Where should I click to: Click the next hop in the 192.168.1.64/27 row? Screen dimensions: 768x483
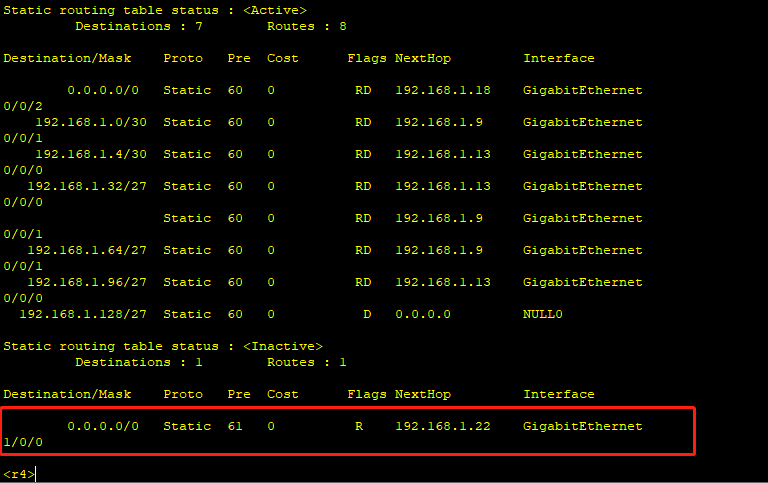[439, 250]
